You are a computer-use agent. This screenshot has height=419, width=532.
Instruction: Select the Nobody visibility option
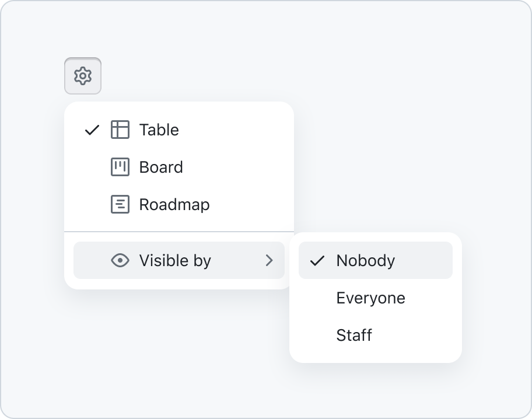pos(376,260)
